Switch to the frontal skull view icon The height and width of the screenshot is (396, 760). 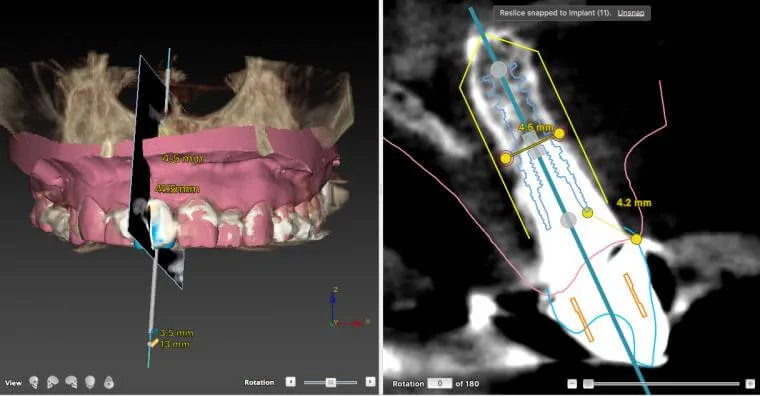tap(90, 383)
